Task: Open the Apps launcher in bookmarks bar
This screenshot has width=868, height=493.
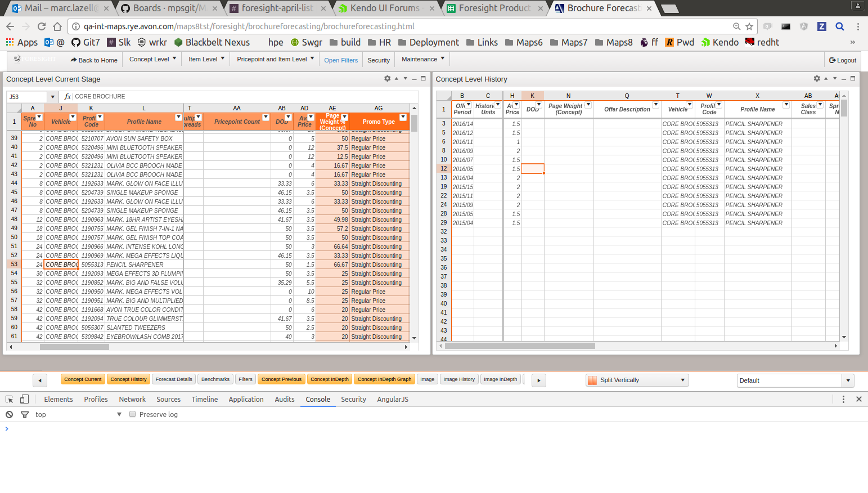Action: 21,42
